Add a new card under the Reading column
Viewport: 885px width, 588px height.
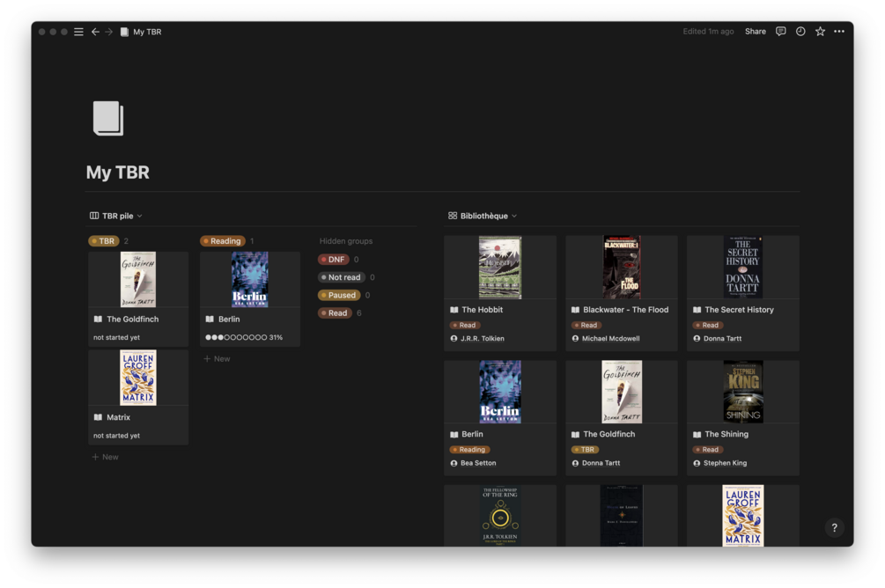point(218,359)
